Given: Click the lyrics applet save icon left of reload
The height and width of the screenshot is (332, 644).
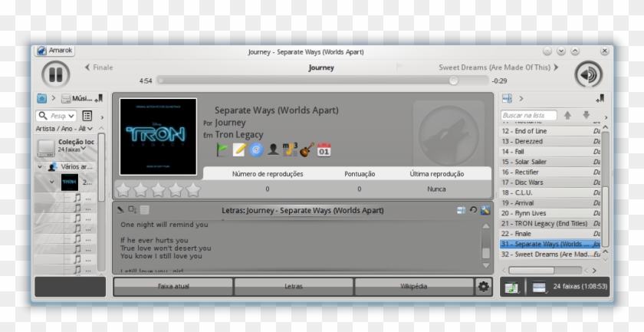Looking at the screenshot, I should click(x=462, y=210).
